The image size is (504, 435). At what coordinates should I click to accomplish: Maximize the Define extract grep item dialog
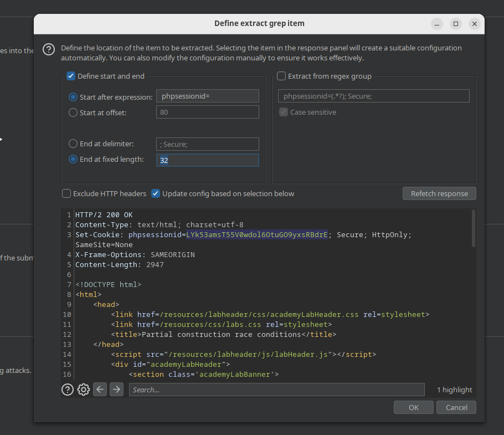[456, 24]
